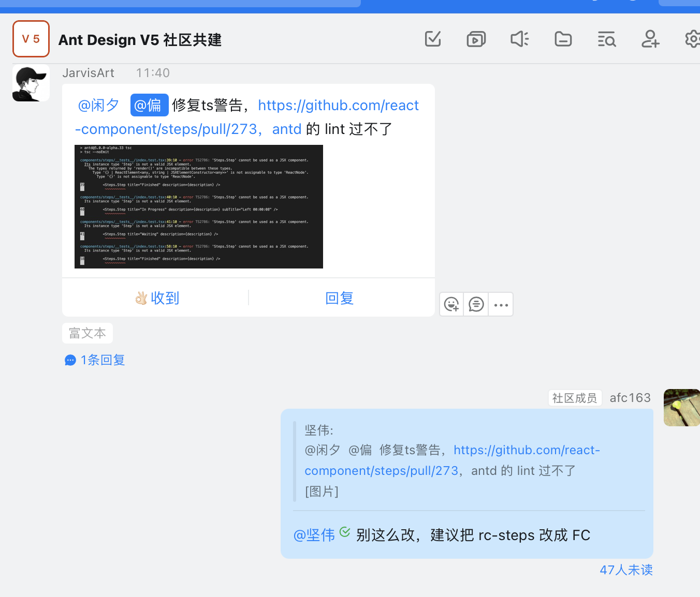
Task: Click the highlighted @偏 mention
Action: point(149,106)
